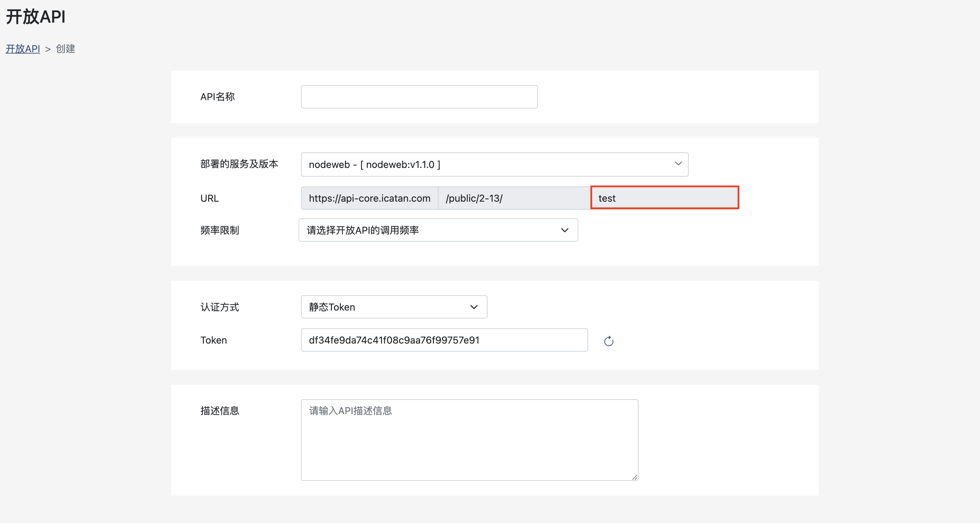Click into the Token value field
This screenshot has height=523, width=980.
click(x=444, y=340)
